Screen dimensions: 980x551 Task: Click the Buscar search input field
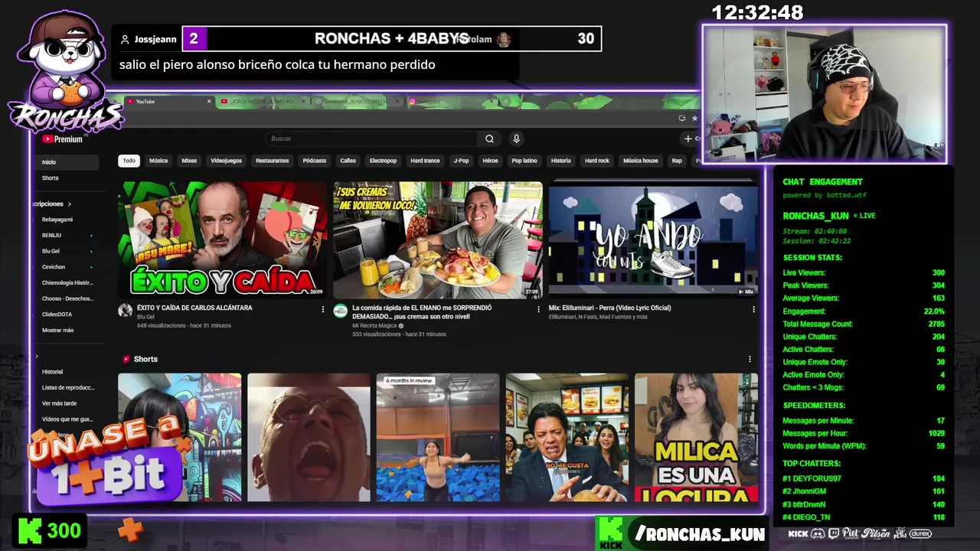click(x=371, y=139)
